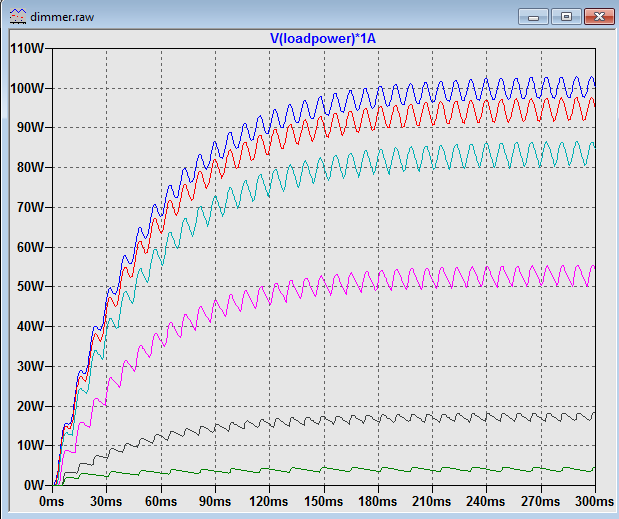Click the 150ms time axis label
The width and height of the screenshot is (619, 519).
tap(324, 501)
